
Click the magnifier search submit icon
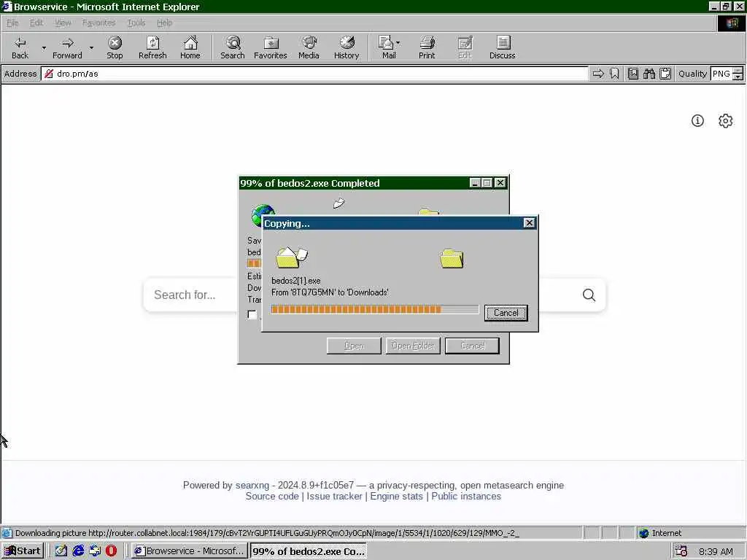tap(589, 295)
